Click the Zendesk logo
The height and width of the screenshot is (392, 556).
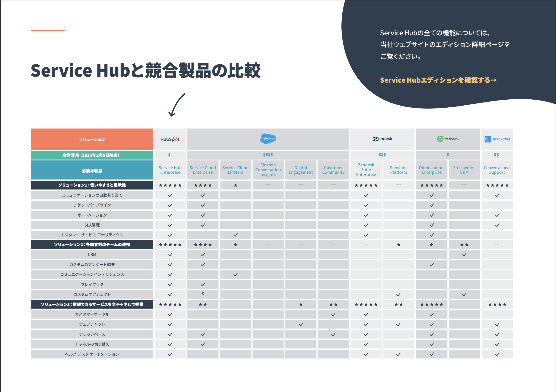point(382,139)
